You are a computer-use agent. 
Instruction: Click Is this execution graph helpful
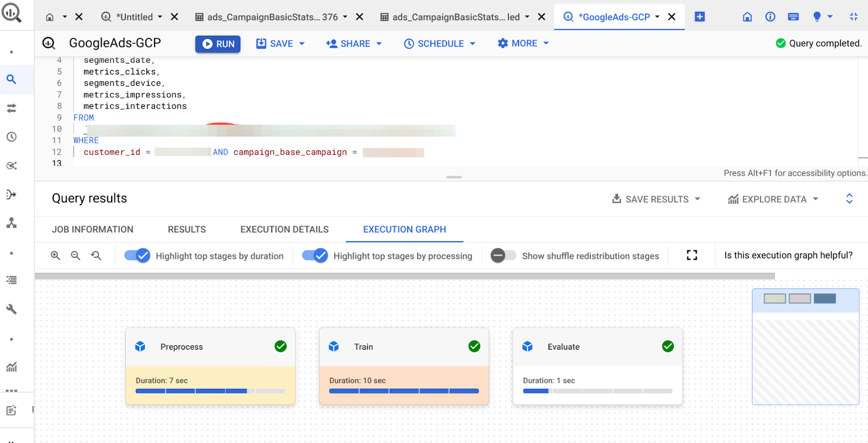pyautogui.click(x=788, y=255)
